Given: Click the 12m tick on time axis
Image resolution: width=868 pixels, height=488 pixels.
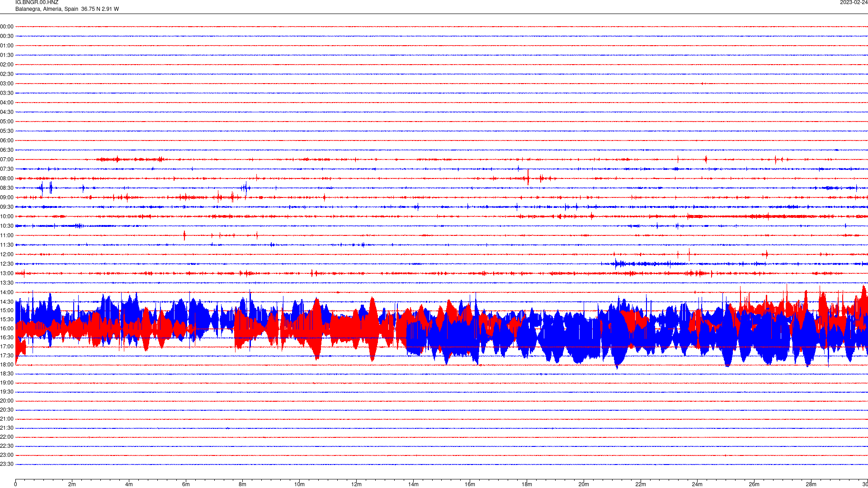Looking at the screenshot, I should (x=356, y=484).
